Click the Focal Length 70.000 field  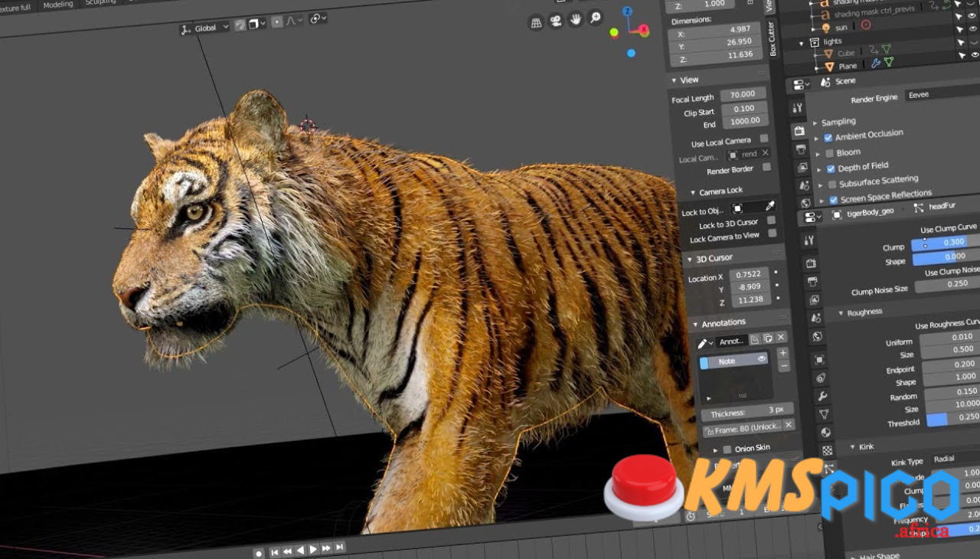[743, 94]
